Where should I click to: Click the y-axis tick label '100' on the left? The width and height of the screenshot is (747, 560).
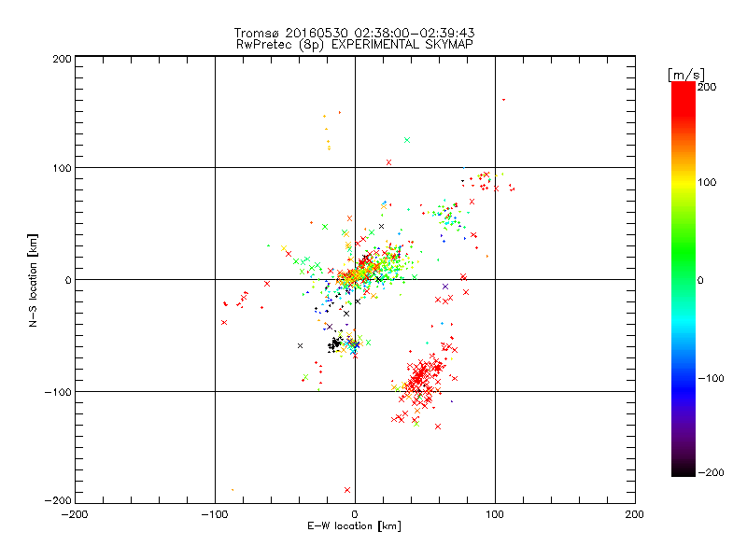(x=62, y=168)
